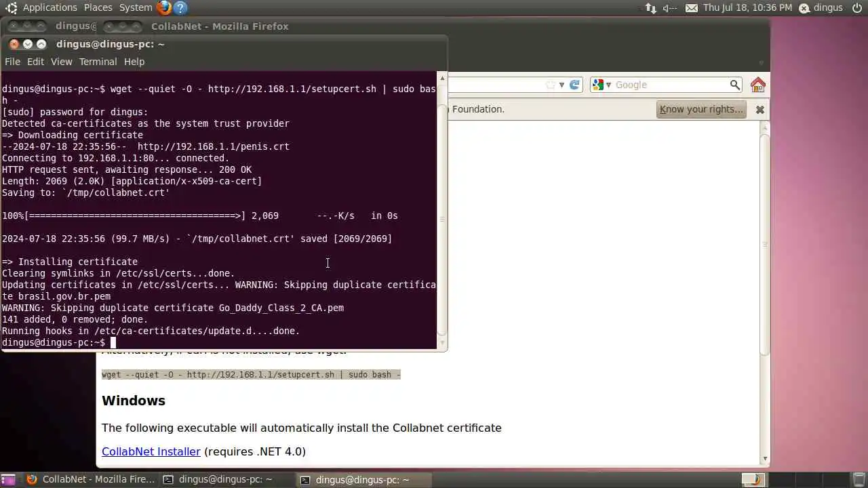Click the terminal vertical scrollbar

tap(442, 220)
